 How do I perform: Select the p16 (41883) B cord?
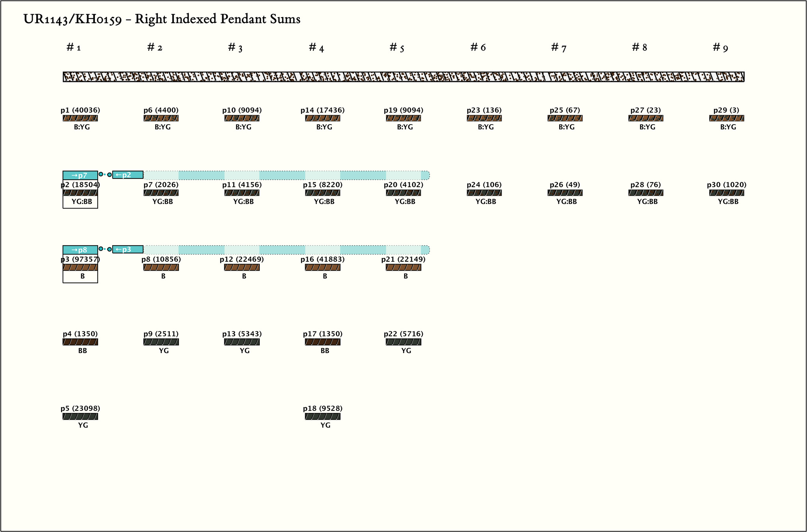[322, 268]
